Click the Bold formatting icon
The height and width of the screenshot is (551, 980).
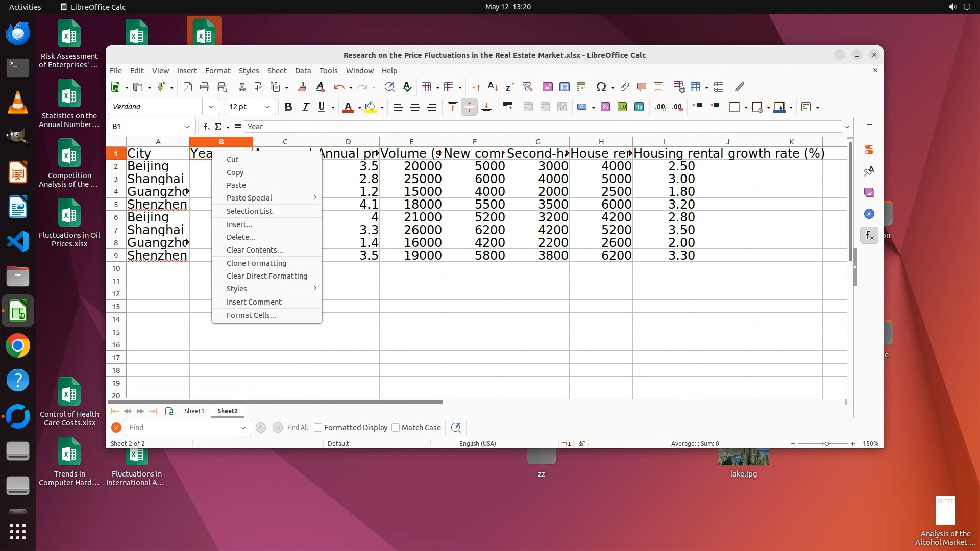click(x=288, y=107)
